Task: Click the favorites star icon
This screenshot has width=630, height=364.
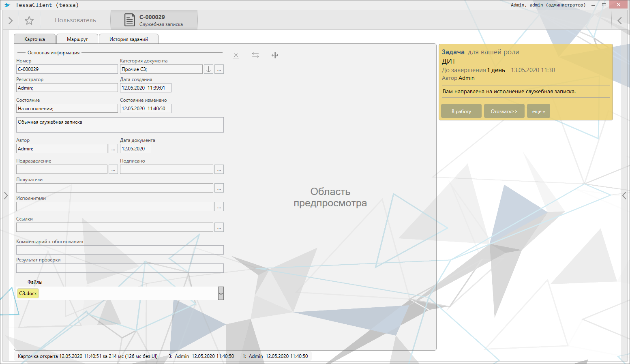Action: 29,21
